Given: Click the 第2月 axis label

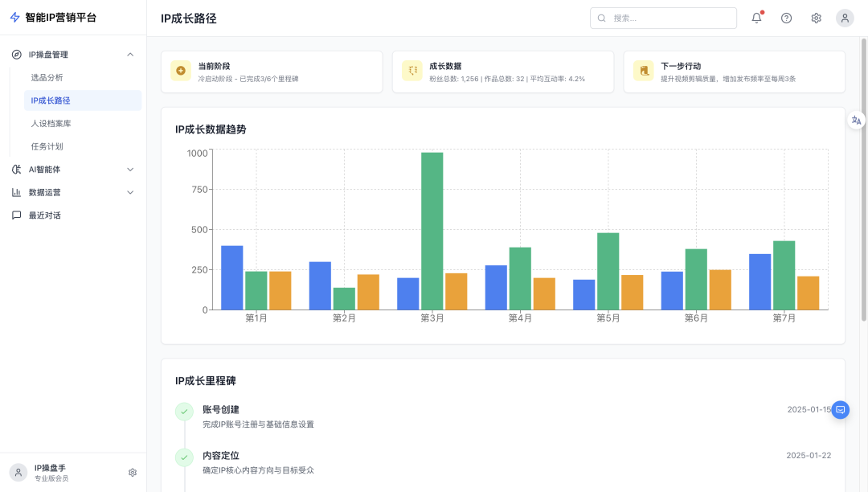Looking at the screenshot, I should pos(344,318).
